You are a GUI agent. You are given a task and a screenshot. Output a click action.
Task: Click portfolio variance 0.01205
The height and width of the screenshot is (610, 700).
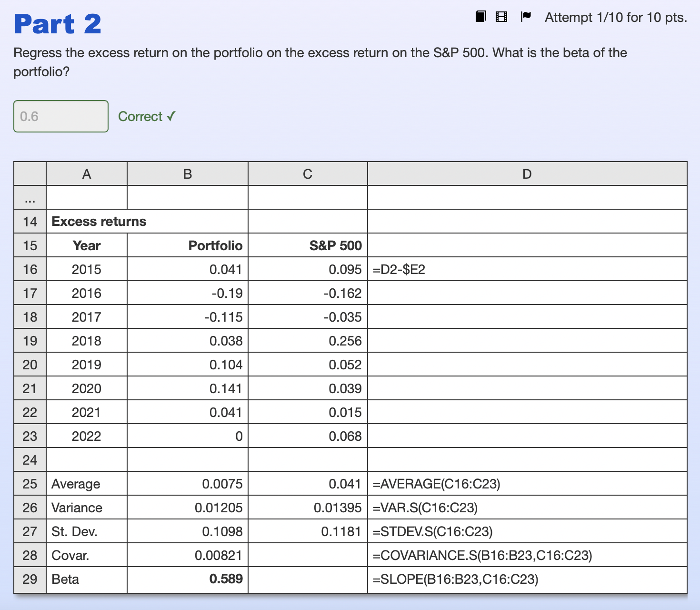pos(188,508)
